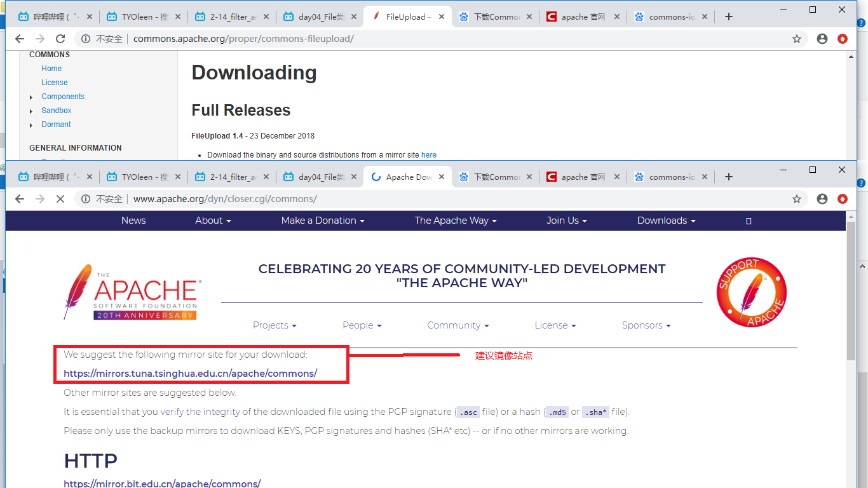Expand the People dropdown
The height and width of the screenshot is (488, 868).
point(362,325)
